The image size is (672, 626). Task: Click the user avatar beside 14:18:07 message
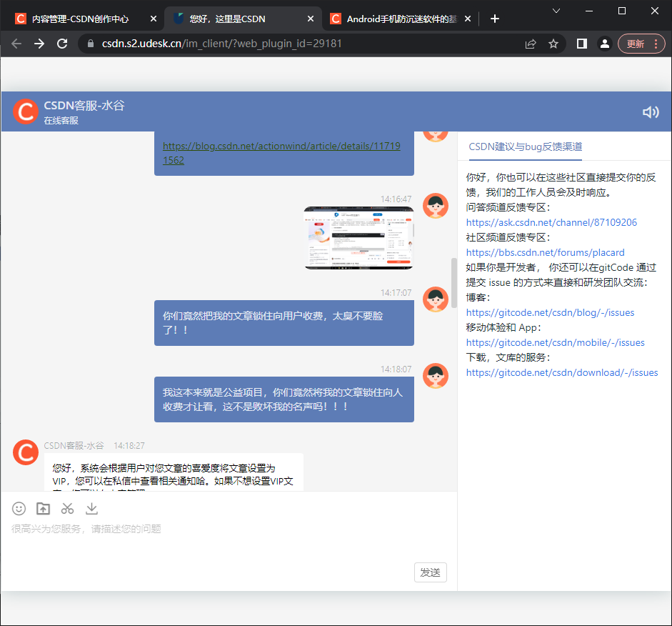[x=436, y=376]
